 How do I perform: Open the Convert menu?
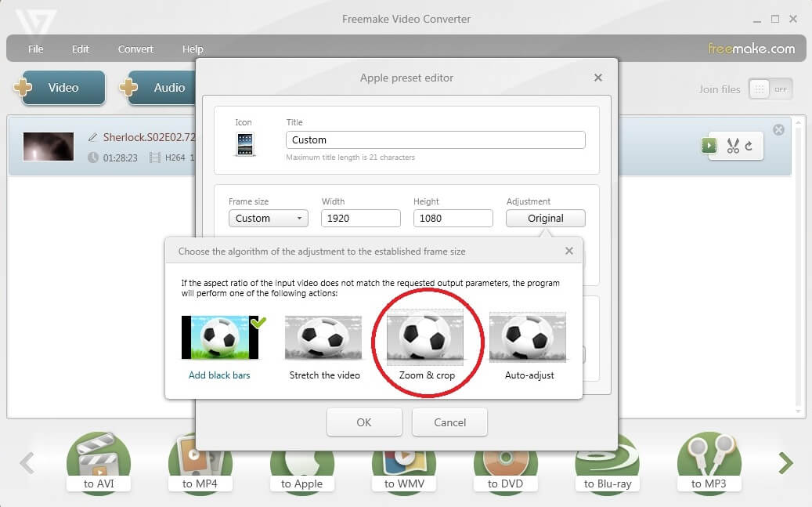tap(135, 49)
